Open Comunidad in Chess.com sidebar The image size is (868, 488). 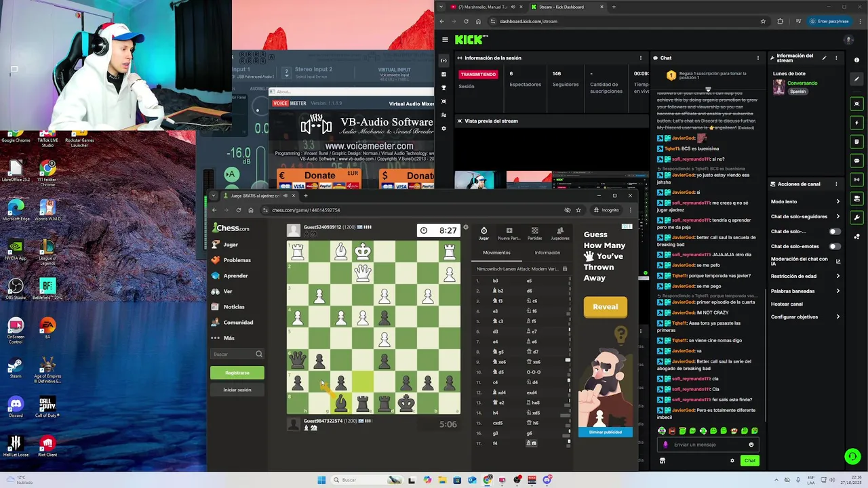(x=238, y=323)
